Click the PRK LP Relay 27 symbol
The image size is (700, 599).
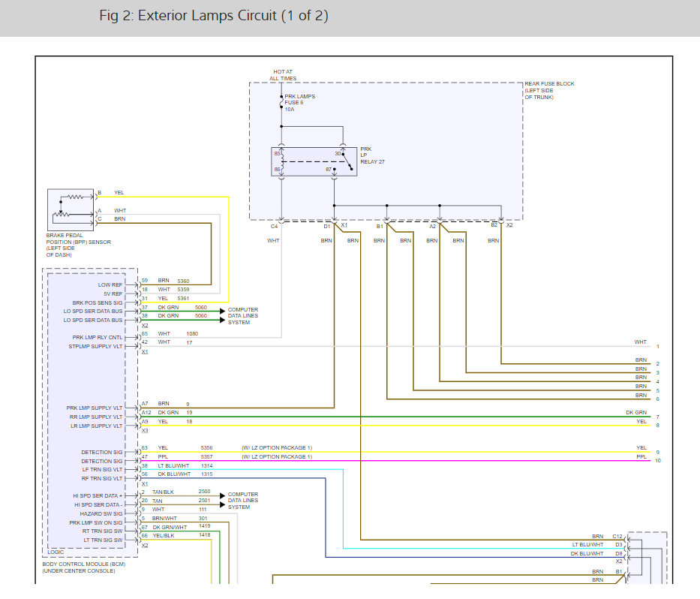(x=314, y=161)
